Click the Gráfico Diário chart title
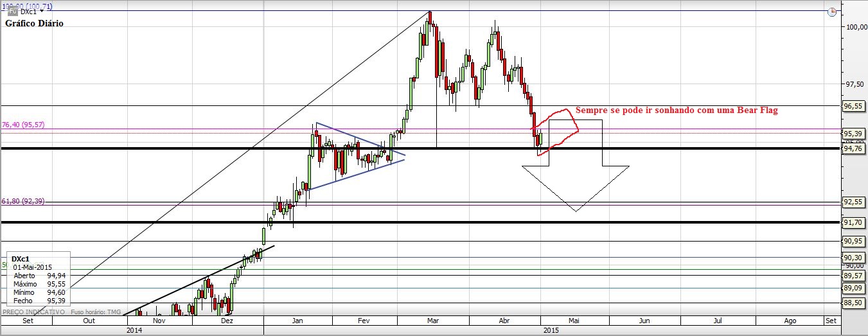This screenshot has height=336, width=868. tap(35, 23)
